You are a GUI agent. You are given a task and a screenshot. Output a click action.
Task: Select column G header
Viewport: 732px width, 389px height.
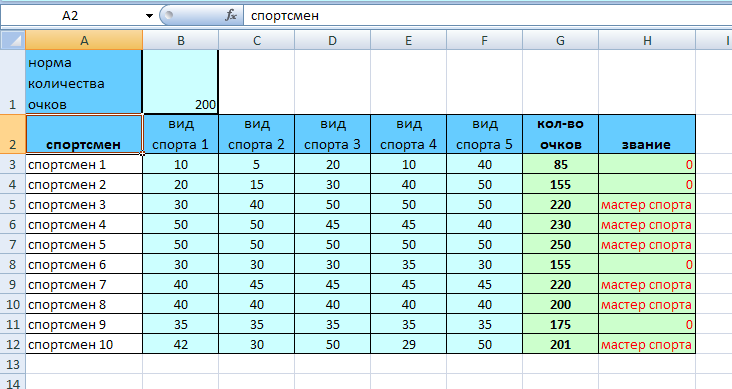[x=560, y=40]
